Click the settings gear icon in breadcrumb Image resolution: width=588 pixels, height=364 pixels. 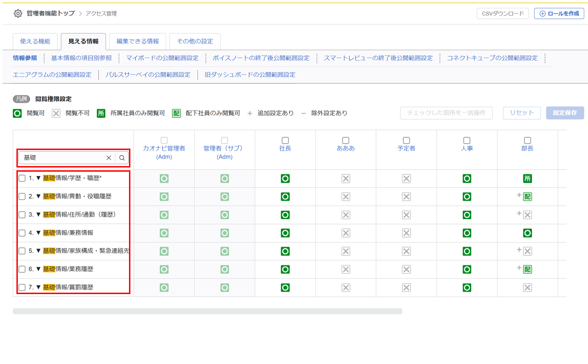tap(18, 13)
